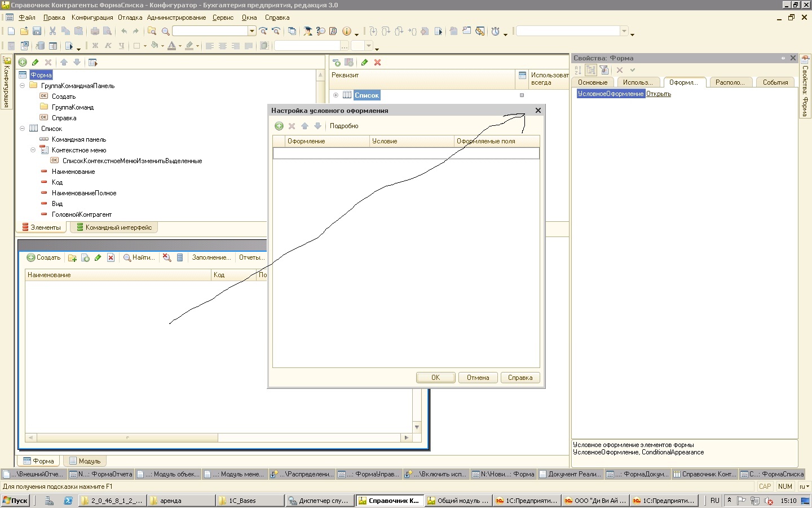Move form element down with arrow icon
The width and height of the screenshot is (812, 508).
(77, 62)
